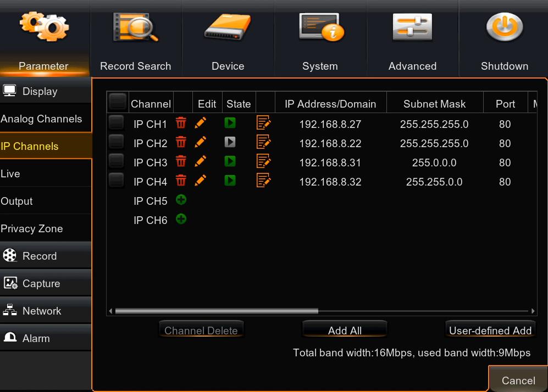548x392 pixels.
Task: Expand the Record section in sidebar
Action: (46, 255)
